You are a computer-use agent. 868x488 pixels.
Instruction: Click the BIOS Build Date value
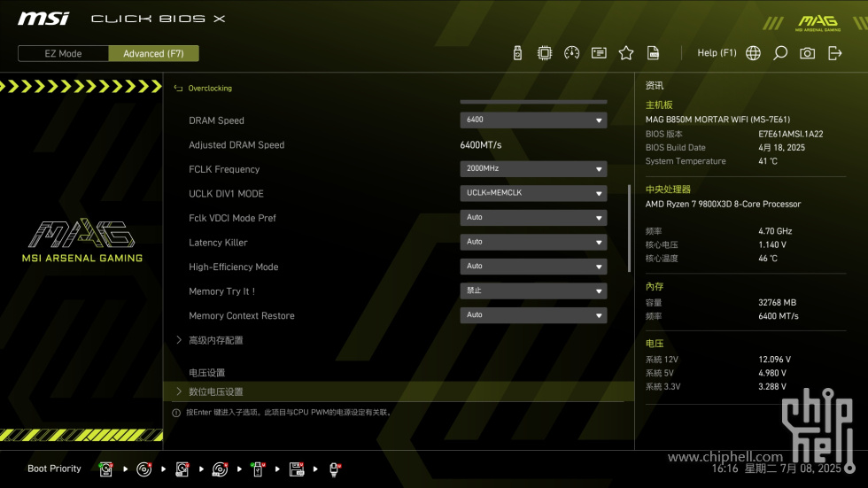tap(781, 148)
